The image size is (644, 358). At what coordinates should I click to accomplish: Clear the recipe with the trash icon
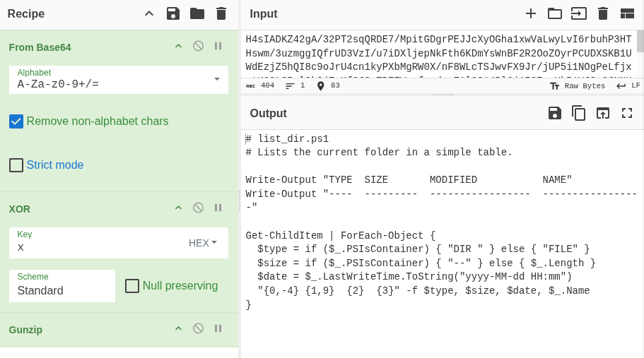pyautogui.click(x=221, y=13)
